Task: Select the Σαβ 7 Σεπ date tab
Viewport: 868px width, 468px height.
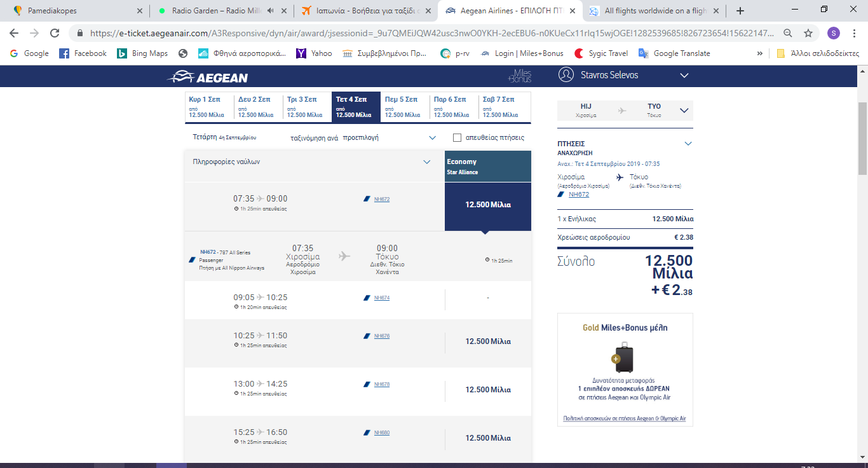Action: [505, 107]
